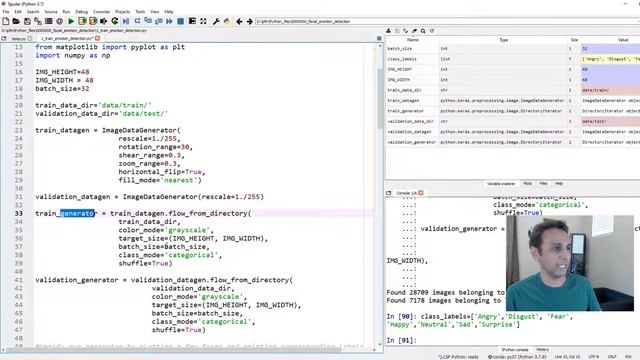640x360 pixels.
Task: Open Help menu
Action: 169,12
